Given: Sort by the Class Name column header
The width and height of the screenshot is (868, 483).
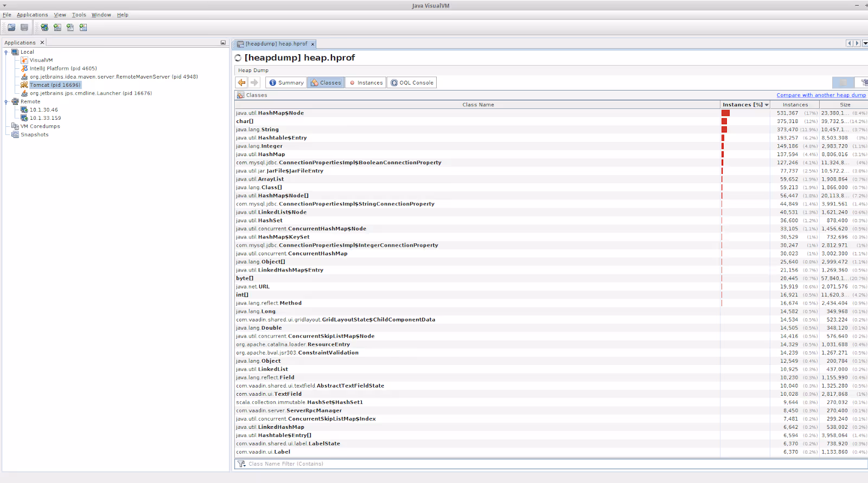Looking at the screenshot, I should click(477, 105).
